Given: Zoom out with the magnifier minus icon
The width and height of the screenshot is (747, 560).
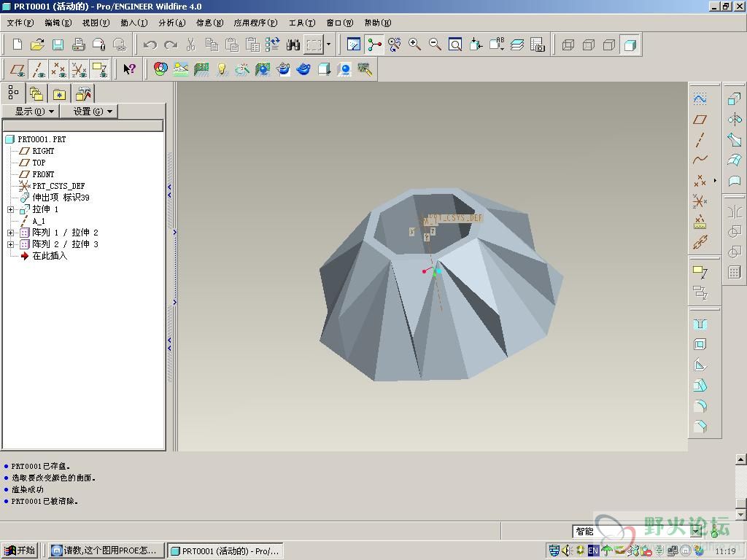Looking at the screenshot, I should pos(435,44).
